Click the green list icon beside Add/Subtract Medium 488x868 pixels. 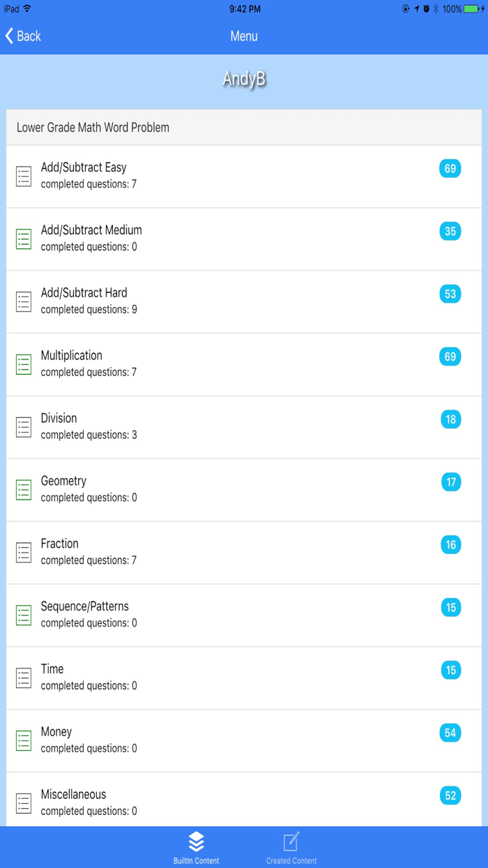[x=23, y=239]
